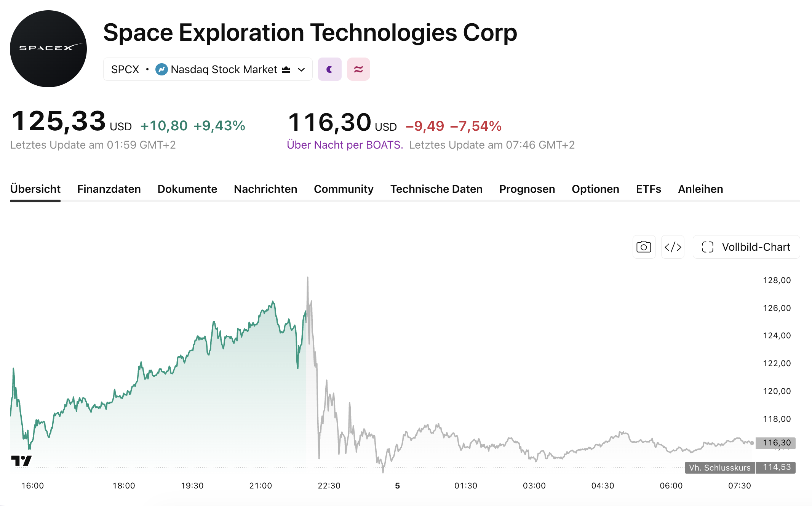
Task: Expand the exchange selector chevron
Action: pos(301,70)
